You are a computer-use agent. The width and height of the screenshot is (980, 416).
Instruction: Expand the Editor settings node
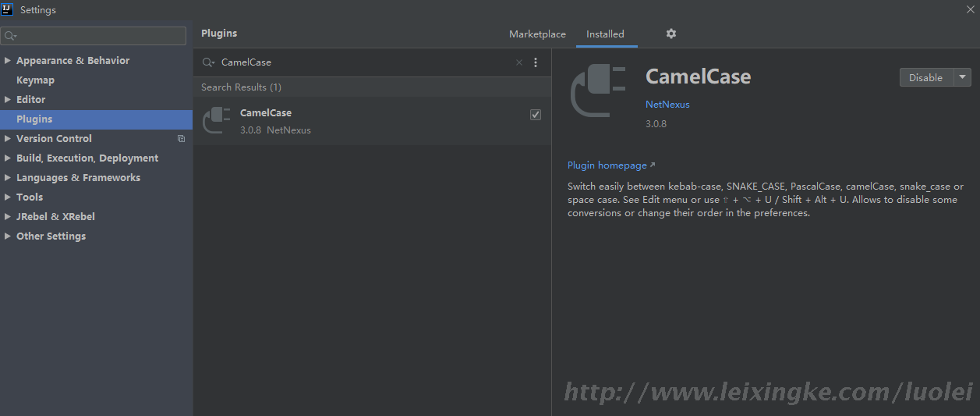[x=8, y=100]
